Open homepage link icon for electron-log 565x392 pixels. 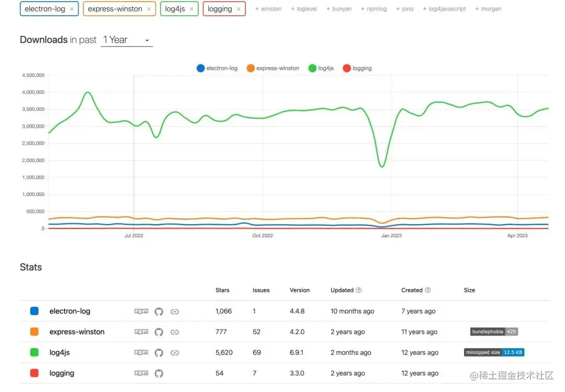tap(175, 312)
